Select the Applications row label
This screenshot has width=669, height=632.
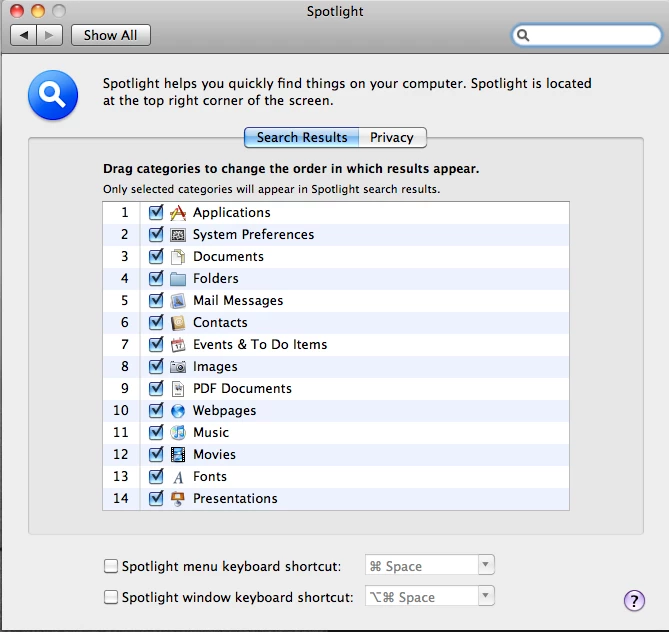232,213
